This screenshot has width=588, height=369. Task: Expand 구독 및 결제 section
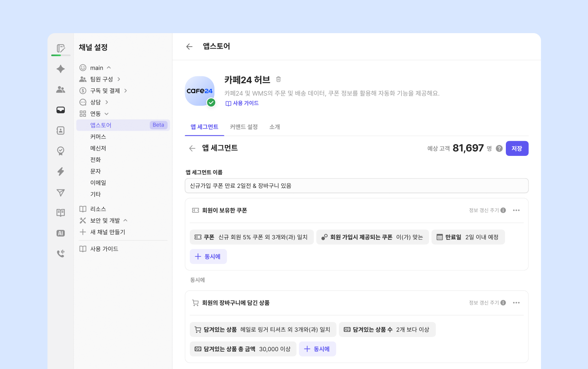pyautogui.click(x=126, y=91)
